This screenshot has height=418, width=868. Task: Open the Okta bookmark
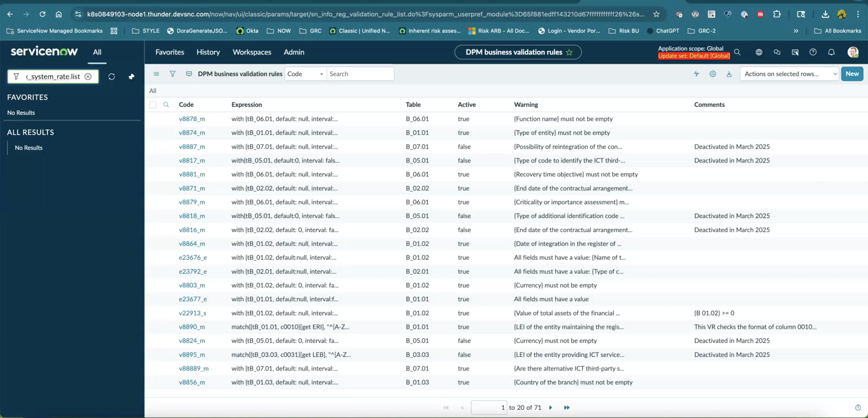tap(247, 31)
